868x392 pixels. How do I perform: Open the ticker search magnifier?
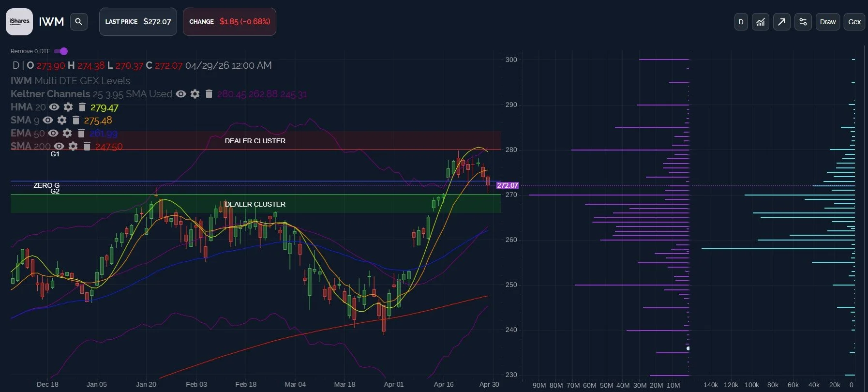pos(78,22)
